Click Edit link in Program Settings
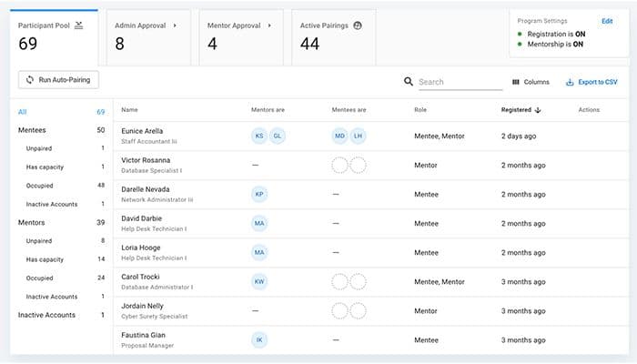This screenshot has height=364, width=637. (607, 21)
